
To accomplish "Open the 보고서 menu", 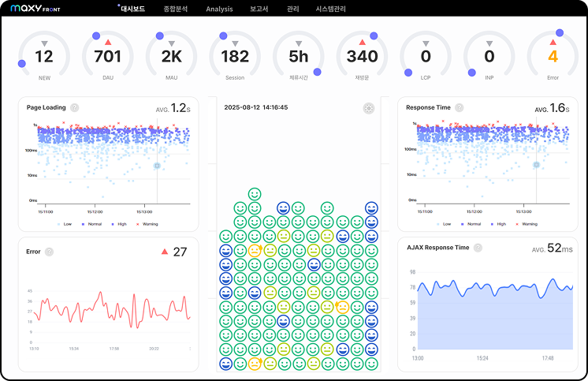I will 259,9.
